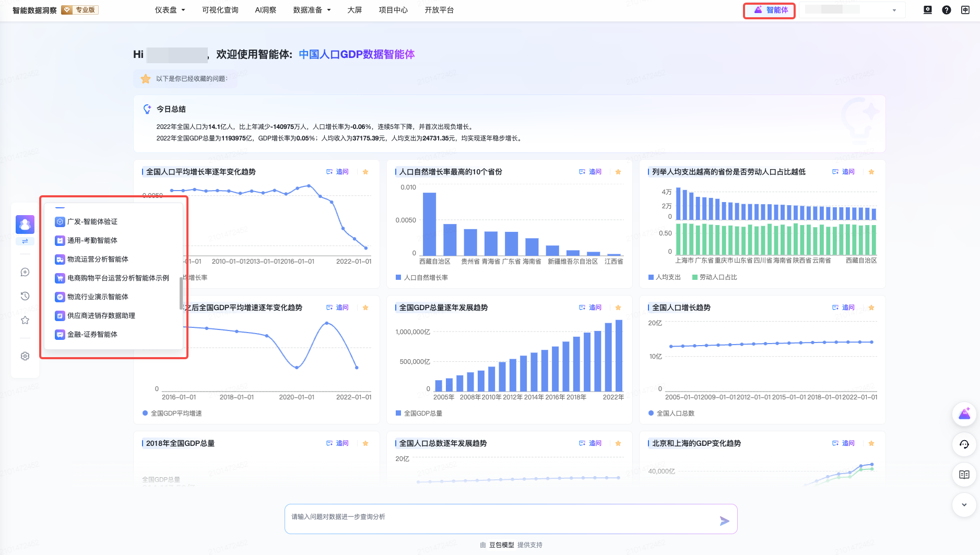The width and height of the screenshot is (980, 555).
Task: Open floating agent assistant icon
Action: (964, 415)
